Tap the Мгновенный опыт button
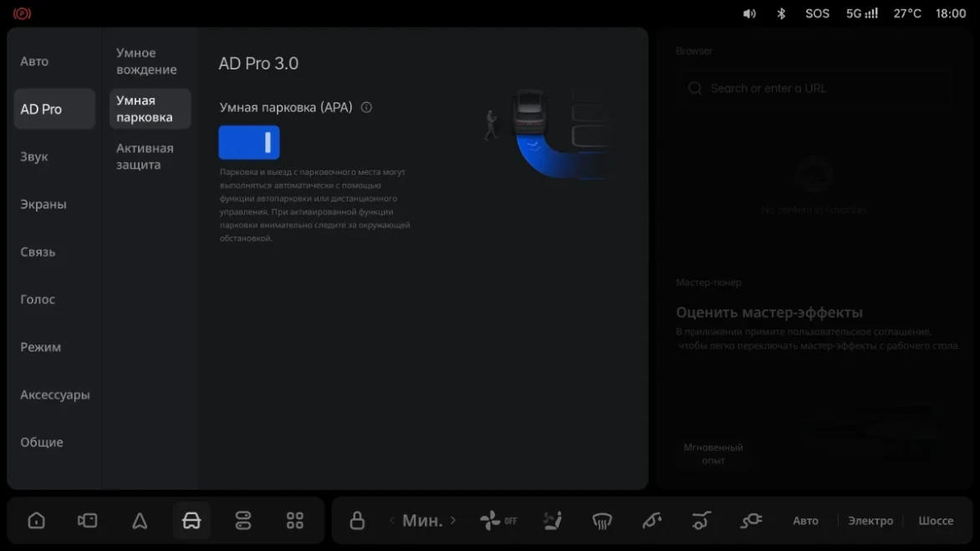The image size is (980, 551). [713, 453]
